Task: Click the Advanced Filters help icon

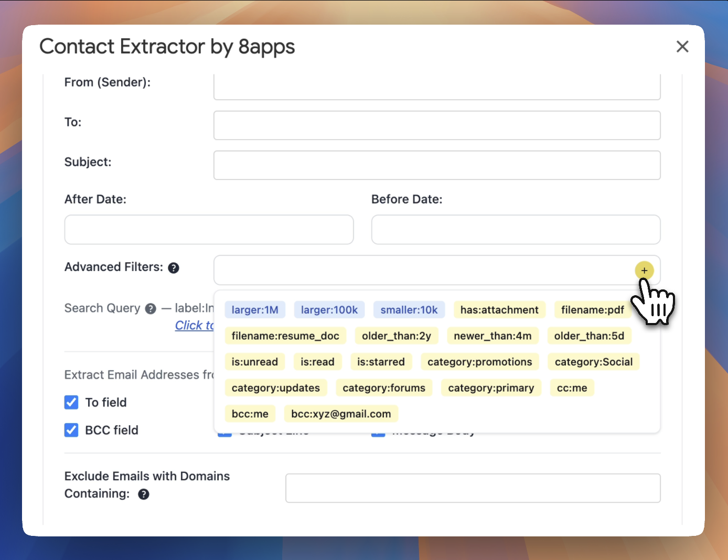Action: pyautogui.click(x=174, y=268)
